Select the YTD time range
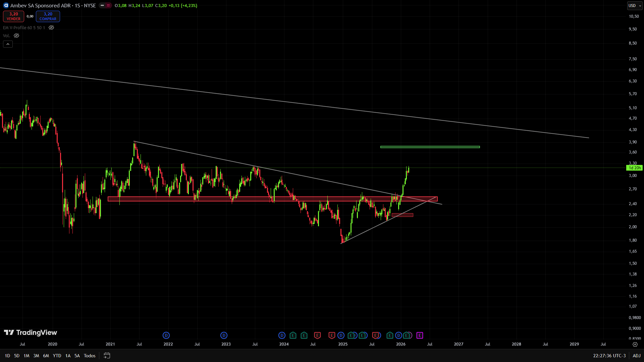Screen dimensions: 644x362 (x=57, y=356)
